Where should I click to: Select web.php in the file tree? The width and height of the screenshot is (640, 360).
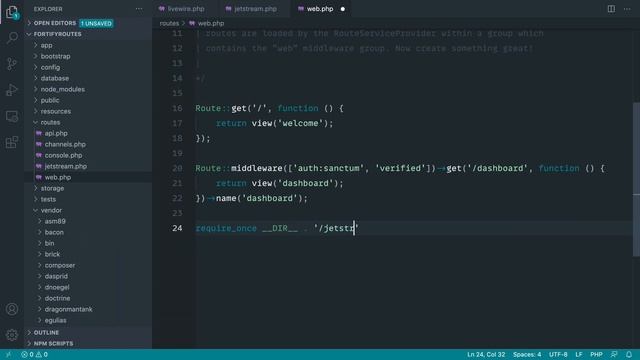(58, 178)
